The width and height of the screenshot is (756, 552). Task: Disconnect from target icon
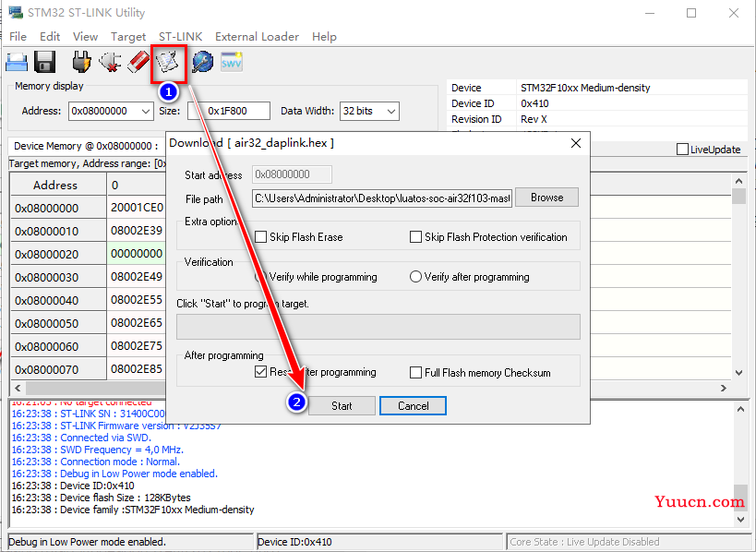[x=110, y=63]
